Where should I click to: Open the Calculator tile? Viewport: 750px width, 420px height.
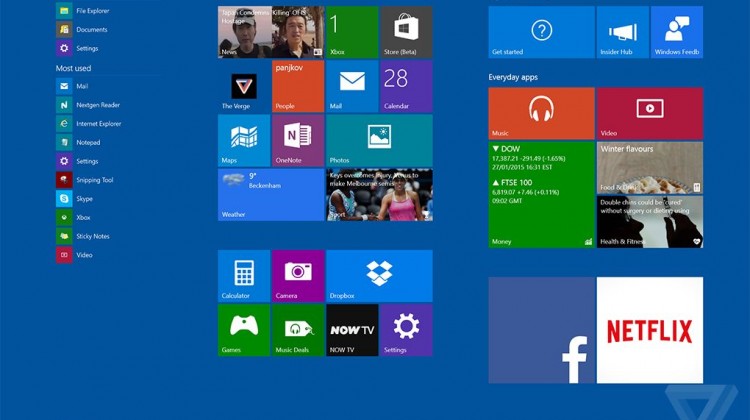tap(244, 276)
